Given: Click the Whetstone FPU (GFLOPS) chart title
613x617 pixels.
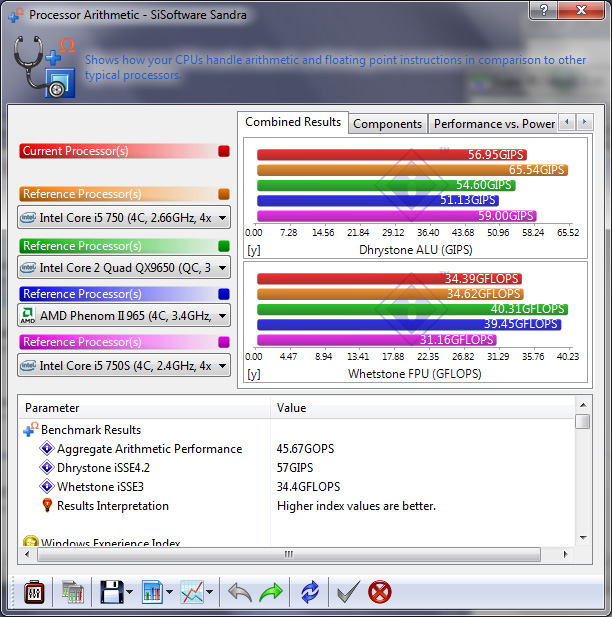Looking at the screenshot, I should click(x=415, y=374).
